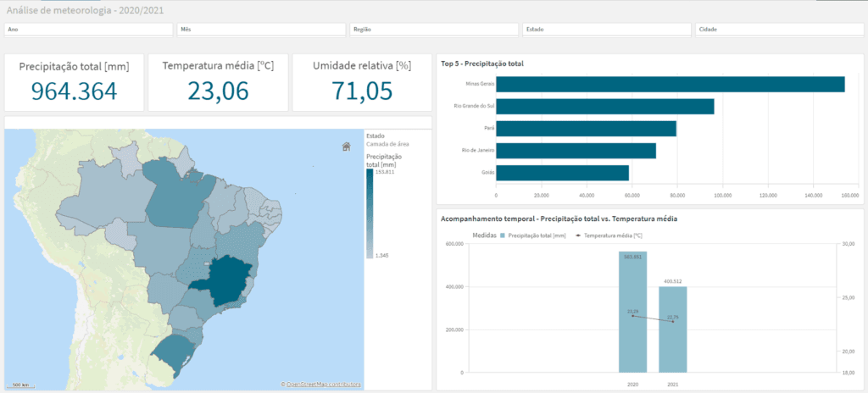This screenshot has width=868, height=393.
Task: Select the Rio Grande do Sul bar
Action: 604,107
